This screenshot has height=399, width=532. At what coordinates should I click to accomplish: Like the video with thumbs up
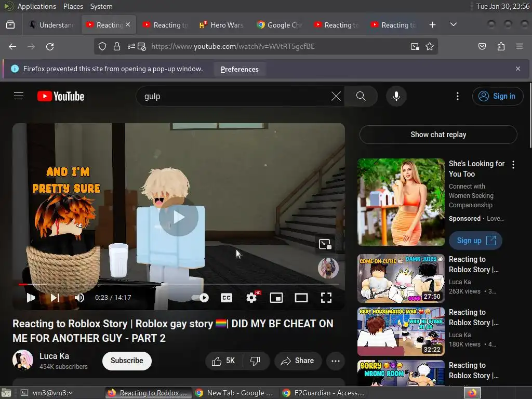click(x=223, y=361)
